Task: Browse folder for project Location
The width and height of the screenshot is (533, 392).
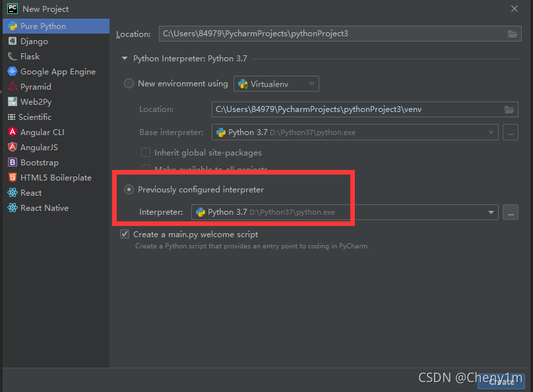Action: pyautogui.click(x=513, y=34)
